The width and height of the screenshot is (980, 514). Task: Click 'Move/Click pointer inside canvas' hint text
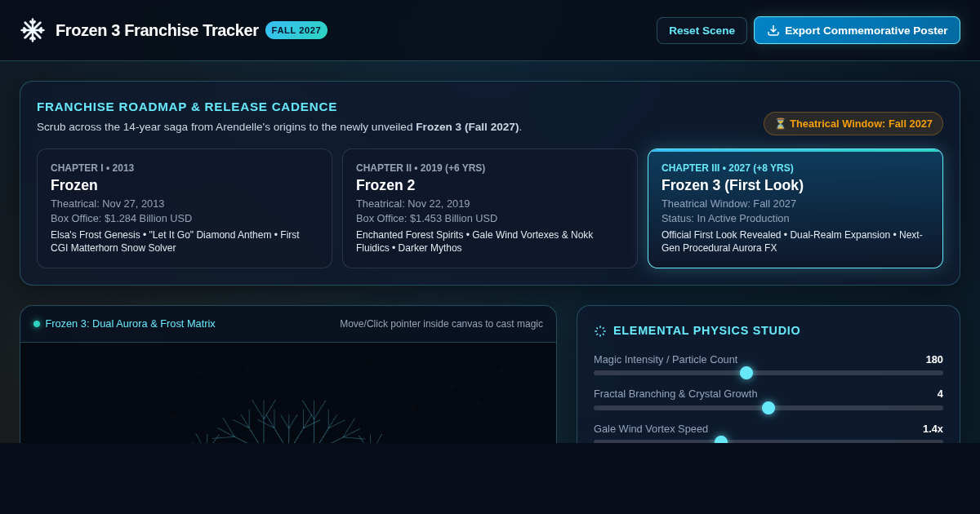pyautogui.click(x=441, y=324)
